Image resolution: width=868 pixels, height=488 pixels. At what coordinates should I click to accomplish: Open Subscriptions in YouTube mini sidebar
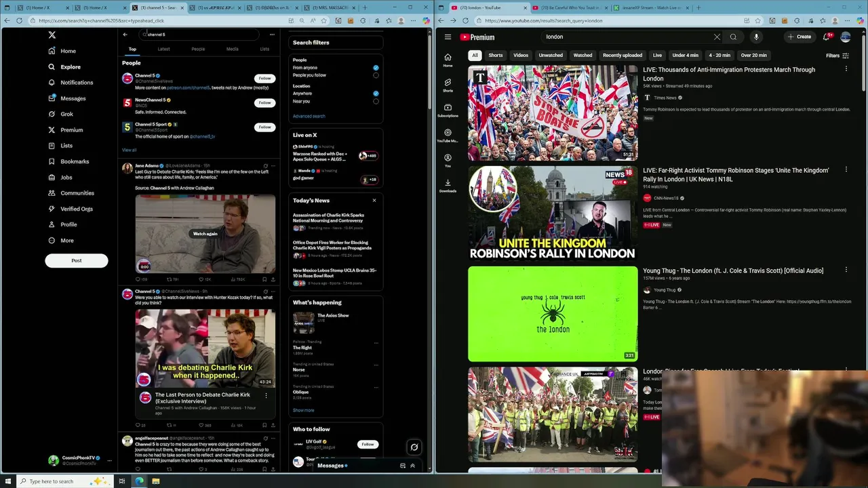(x=448, y=110)
